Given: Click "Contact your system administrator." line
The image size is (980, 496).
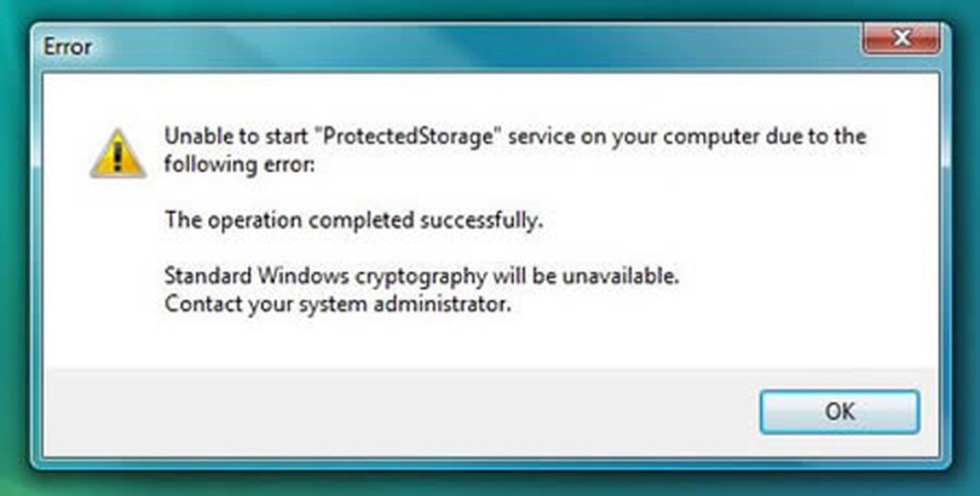Looking at the screenshot, I should tap(337, 304).
